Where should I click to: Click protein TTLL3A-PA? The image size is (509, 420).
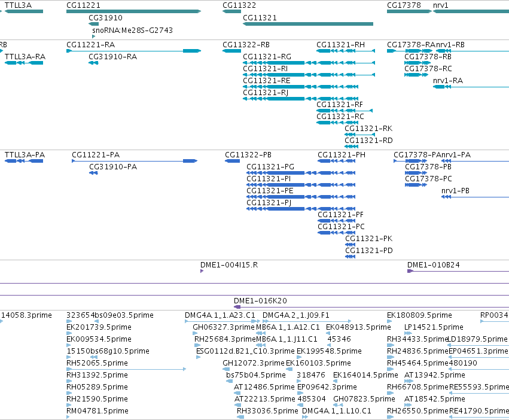(25, 154)
